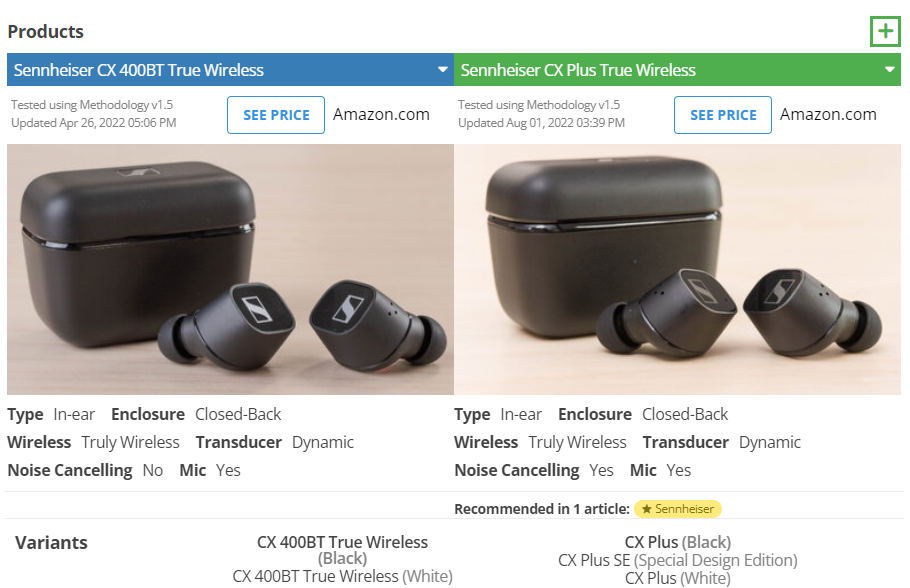Select CX Plus SE Special Design Edition variant
Image resolution: width=910 pixels, height=588 pixels.
click(677, 560)
